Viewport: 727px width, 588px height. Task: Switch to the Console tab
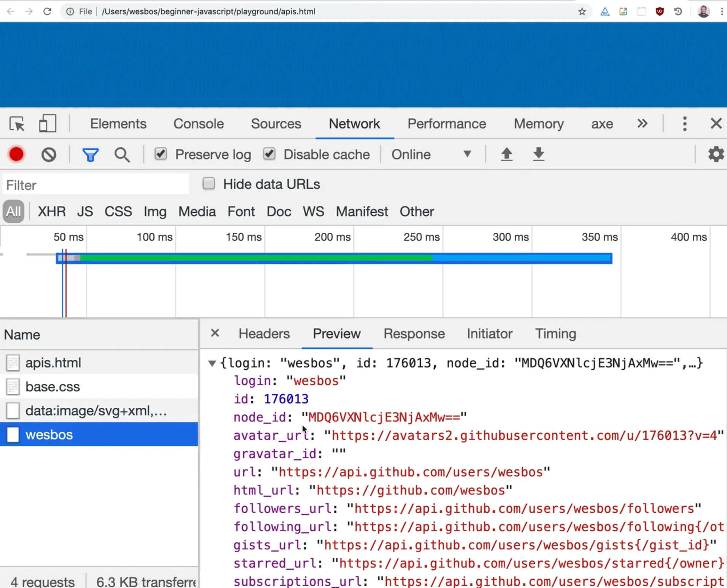198,124
